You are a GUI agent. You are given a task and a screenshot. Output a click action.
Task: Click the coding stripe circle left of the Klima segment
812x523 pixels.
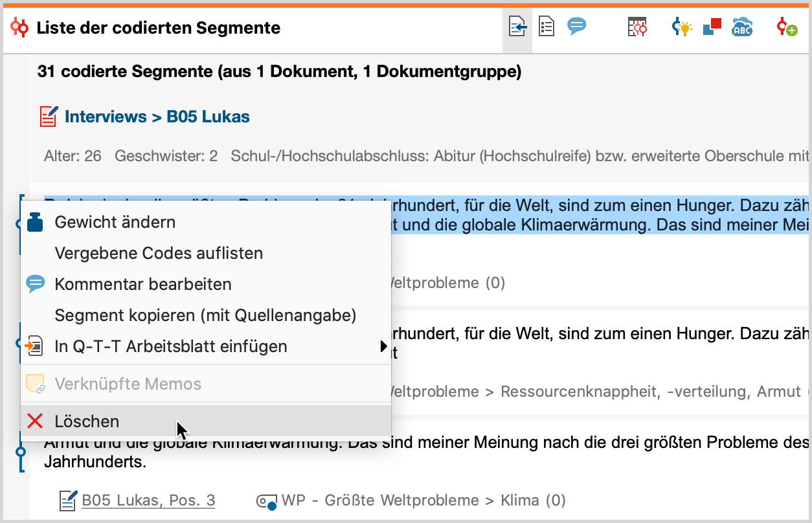coord(21,451)
